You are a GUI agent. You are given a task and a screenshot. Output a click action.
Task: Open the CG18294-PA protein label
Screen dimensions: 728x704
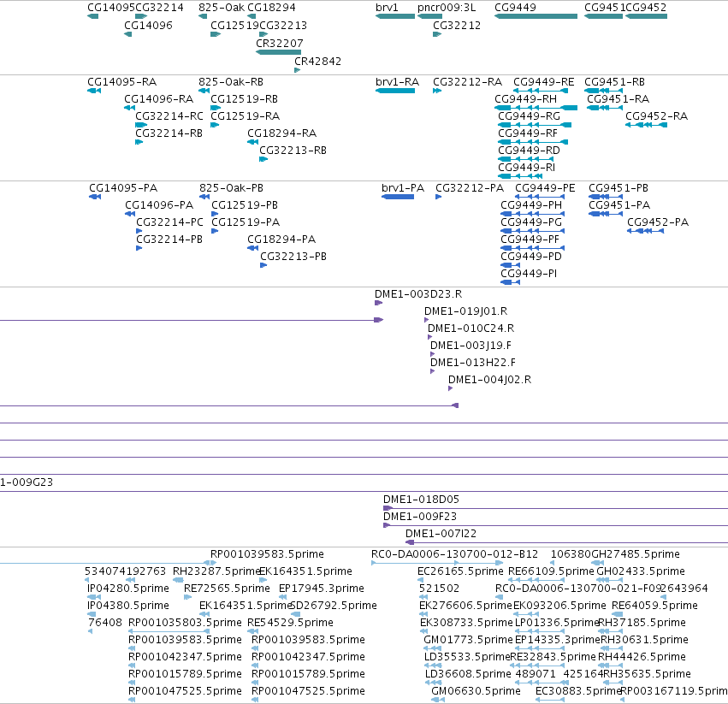[x=281, y=240]
